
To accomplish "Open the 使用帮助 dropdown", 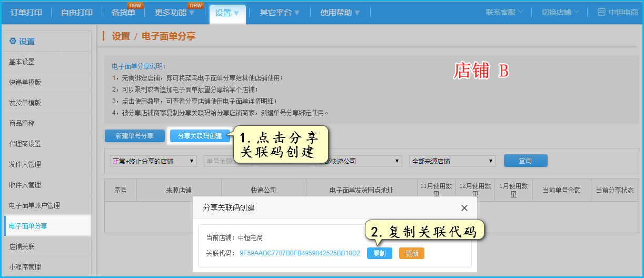I will pyautogui.click(x=340, y=13).
